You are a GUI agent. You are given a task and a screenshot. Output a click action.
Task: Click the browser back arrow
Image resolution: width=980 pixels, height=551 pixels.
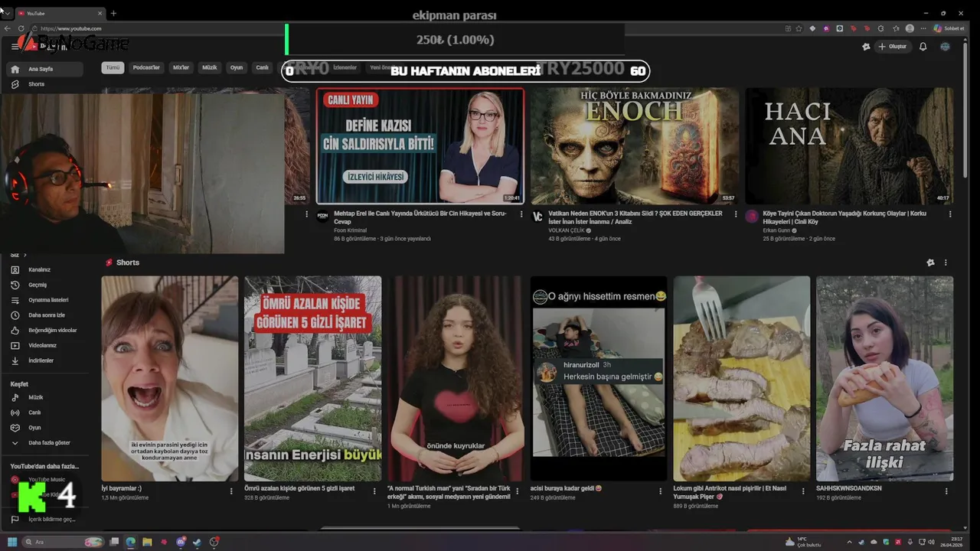point(8,28)
